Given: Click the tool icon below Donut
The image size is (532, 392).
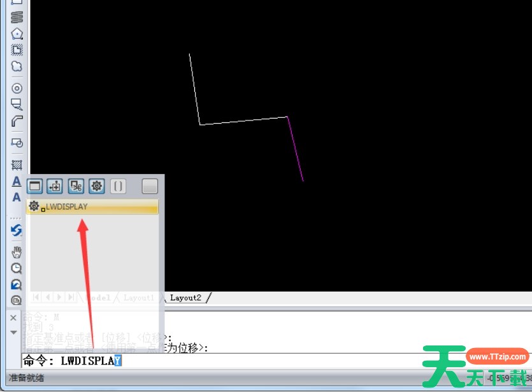Looking at the screenshot, I should click(17, 105).
